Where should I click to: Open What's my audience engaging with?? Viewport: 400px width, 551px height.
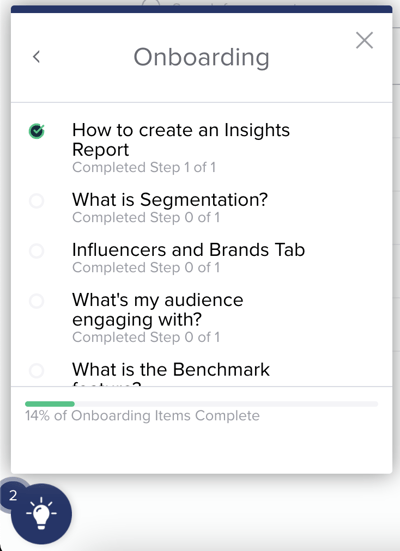coord(157,310)
